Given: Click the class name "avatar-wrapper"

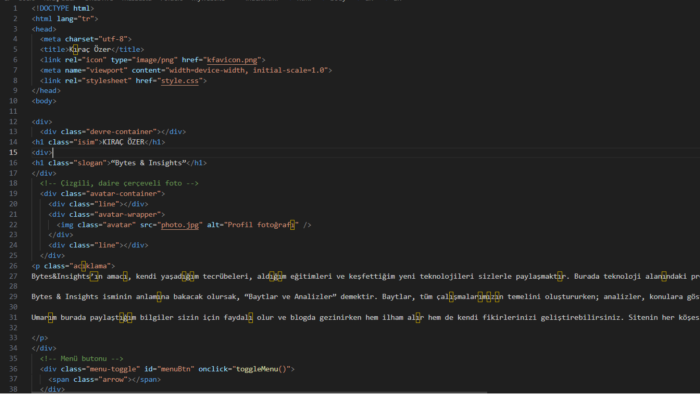Looking at the screenshot, I should 128,215.
